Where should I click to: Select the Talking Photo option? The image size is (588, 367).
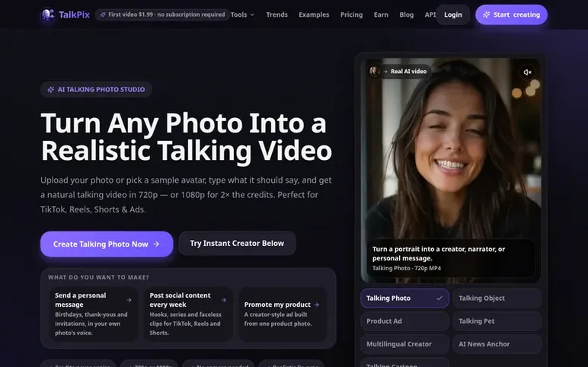coord(404,298)
